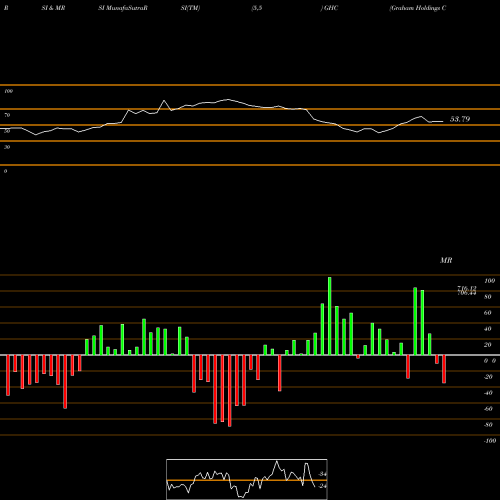
Task: Click the '-40' label on MR axis
Action: click(x=488, y=393)
